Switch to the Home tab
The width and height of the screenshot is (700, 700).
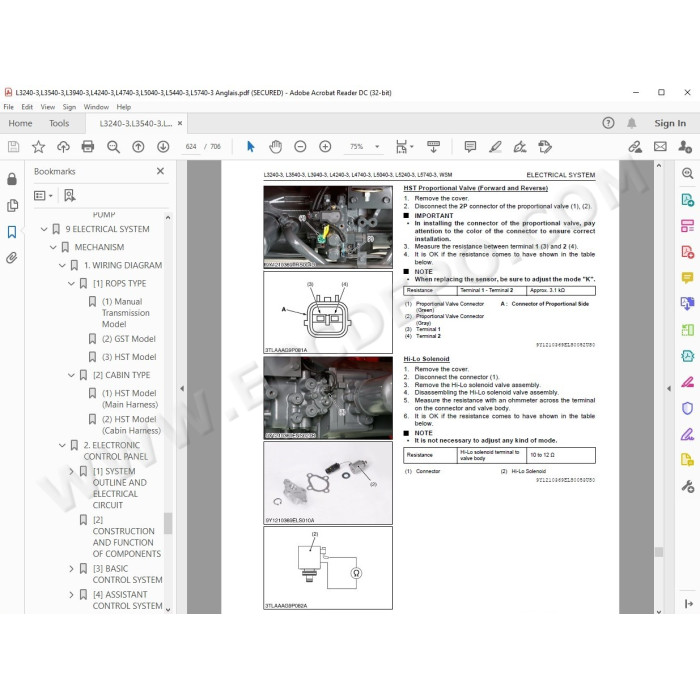point(20,123)
